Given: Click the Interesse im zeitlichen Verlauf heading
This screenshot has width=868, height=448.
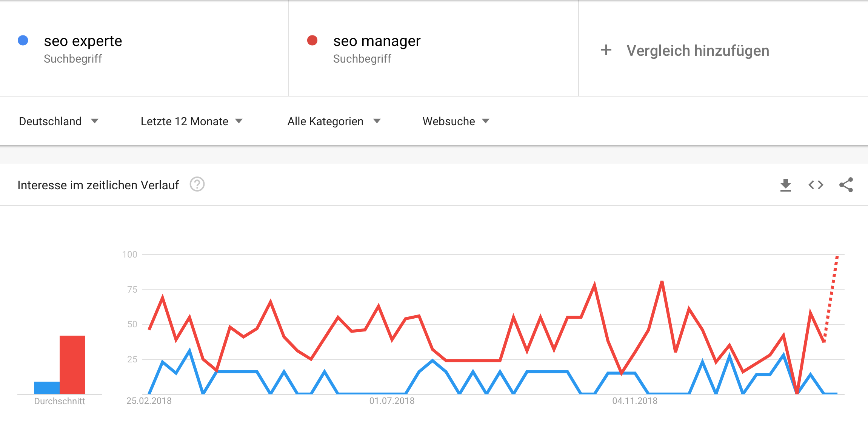Looking at the screenshot, I should coord(98,185).
